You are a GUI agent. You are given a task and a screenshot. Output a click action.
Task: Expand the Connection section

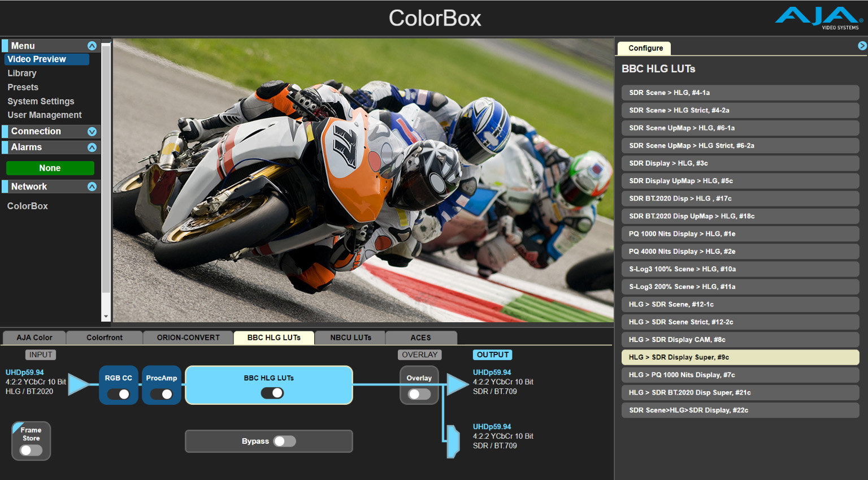coord(92,131)
